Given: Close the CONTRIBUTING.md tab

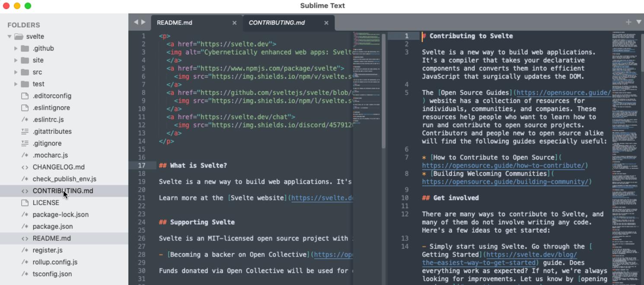Looking at the screenshot, I should tap(326, 23).
